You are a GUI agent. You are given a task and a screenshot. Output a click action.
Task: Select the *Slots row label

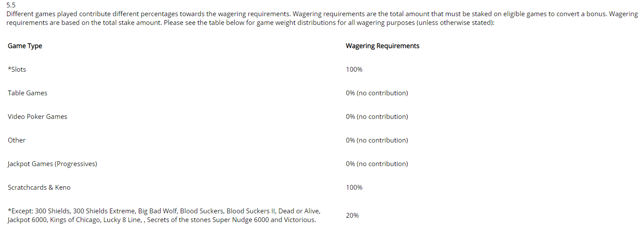17,70
